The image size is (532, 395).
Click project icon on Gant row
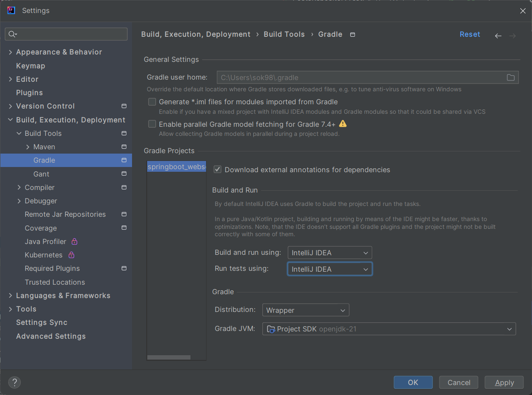click(x=124, y=174)
